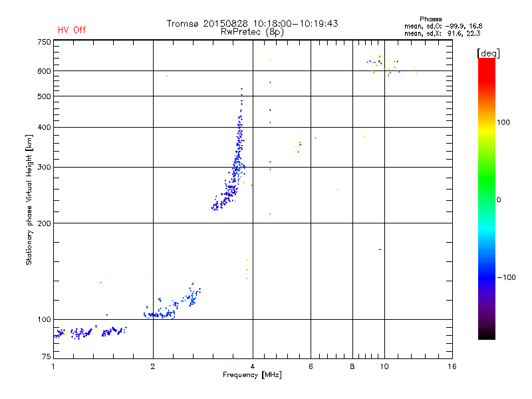The image size is (532, 399).
Task: Click the height axis tick "750"
Action: [x=44, y=42]
